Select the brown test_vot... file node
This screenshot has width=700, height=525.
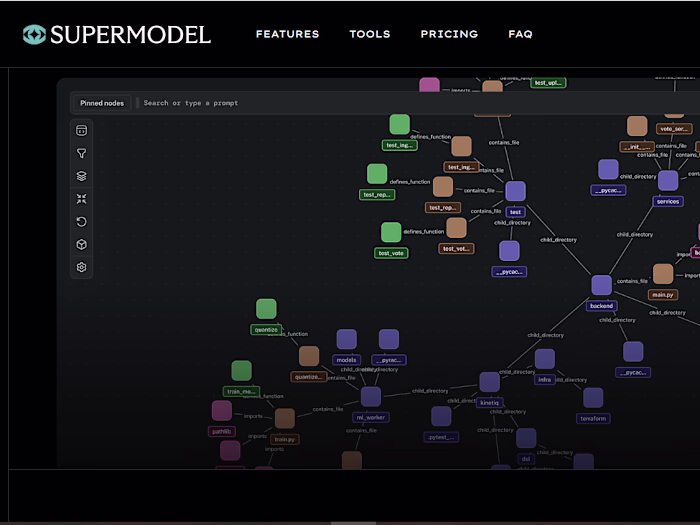point(456,228)
